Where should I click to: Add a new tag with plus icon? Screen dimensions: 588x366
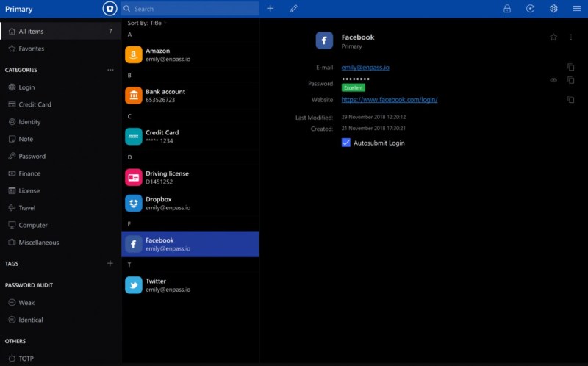(110, 263)
